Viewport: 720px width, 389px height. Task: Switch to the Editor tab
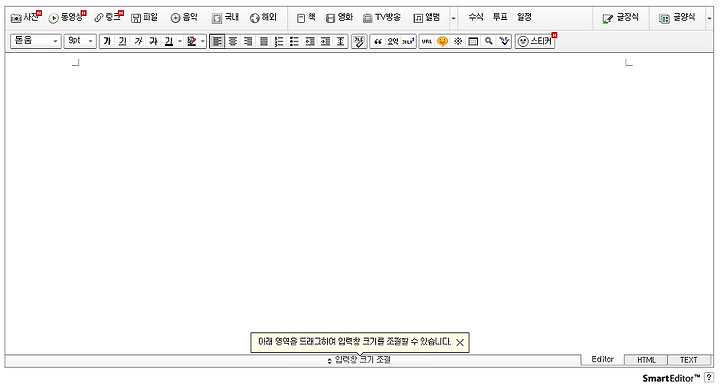click(602, 359)
